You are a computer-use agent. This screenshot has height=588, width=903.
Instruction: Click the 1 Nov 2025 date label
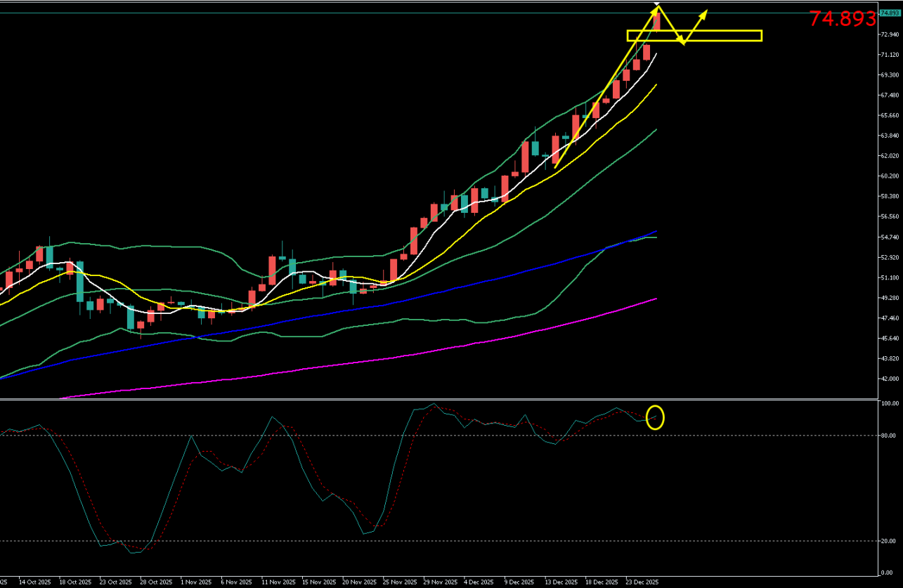coord(196,582)
